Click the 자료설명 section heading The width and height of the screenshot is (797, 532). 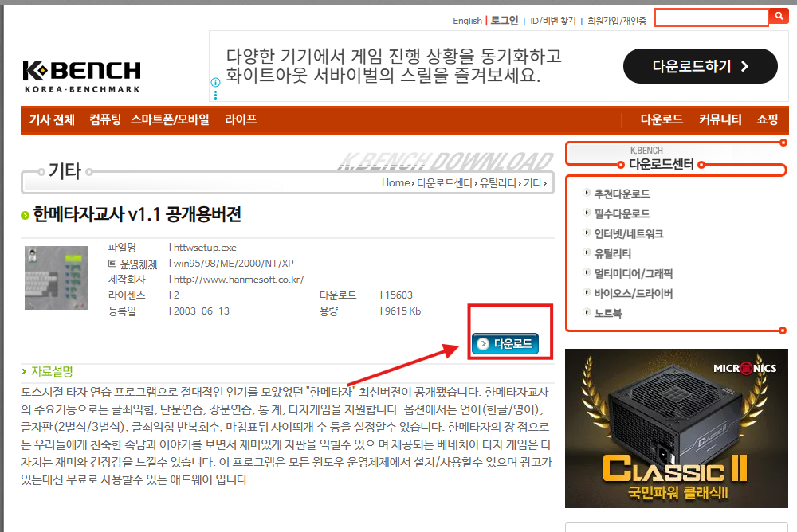[52, 371]
